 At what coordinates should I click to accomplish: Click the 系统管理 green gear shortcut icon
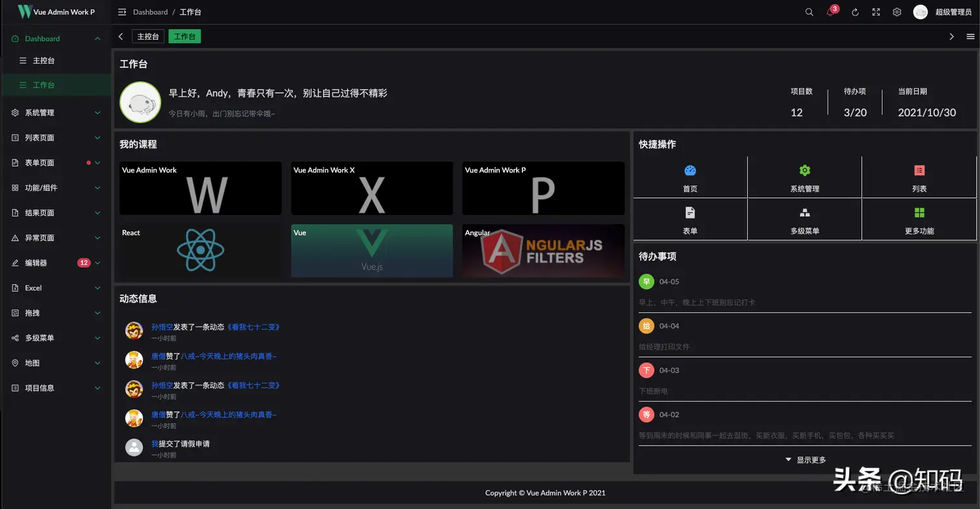pos(804,171)
